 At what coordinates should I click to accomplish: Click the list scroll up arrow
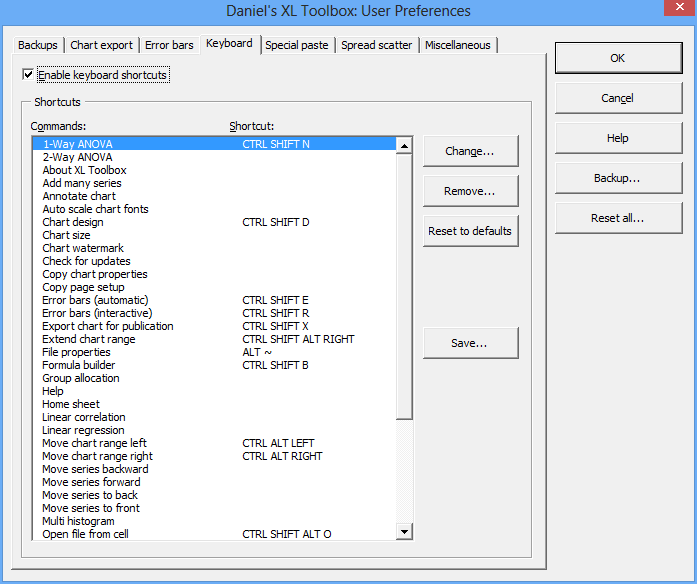[x=404, y=146]
